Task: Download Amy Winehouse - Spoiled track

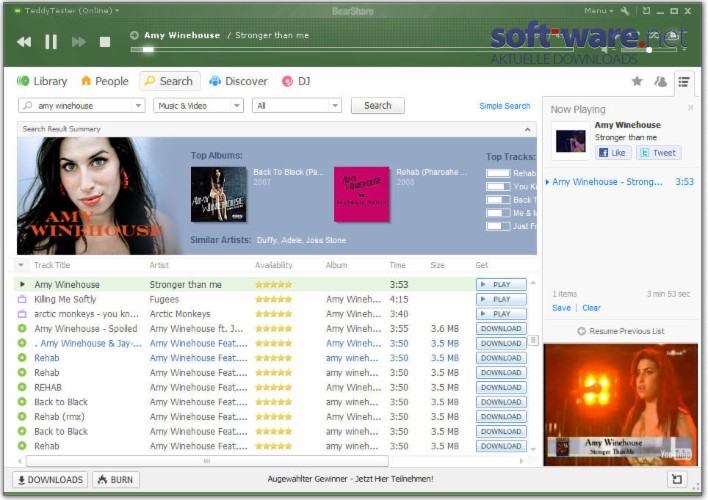Action: tap(501, 328)
